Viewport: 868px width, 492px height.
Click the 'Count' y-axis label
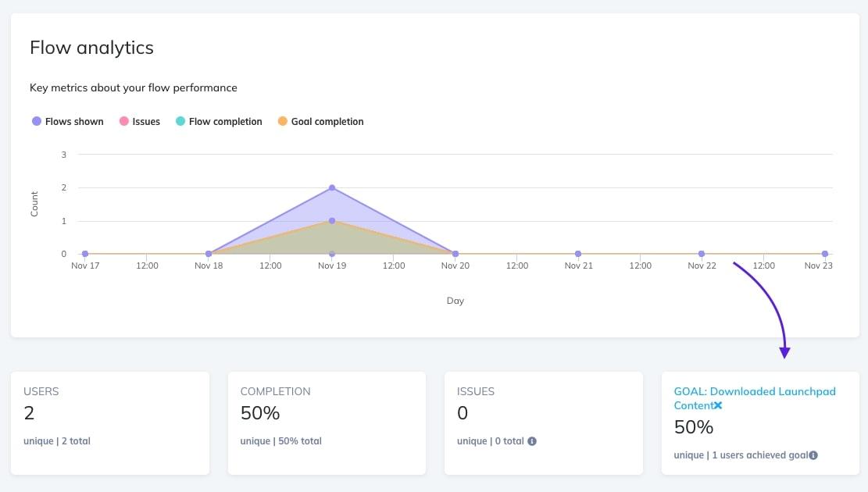pyautogui.click(x=34, y=204)
